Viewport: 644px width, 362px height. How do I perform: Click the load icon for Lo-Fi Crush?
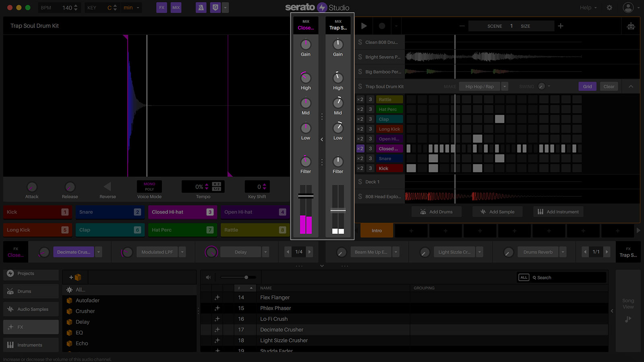click(217, 319)
